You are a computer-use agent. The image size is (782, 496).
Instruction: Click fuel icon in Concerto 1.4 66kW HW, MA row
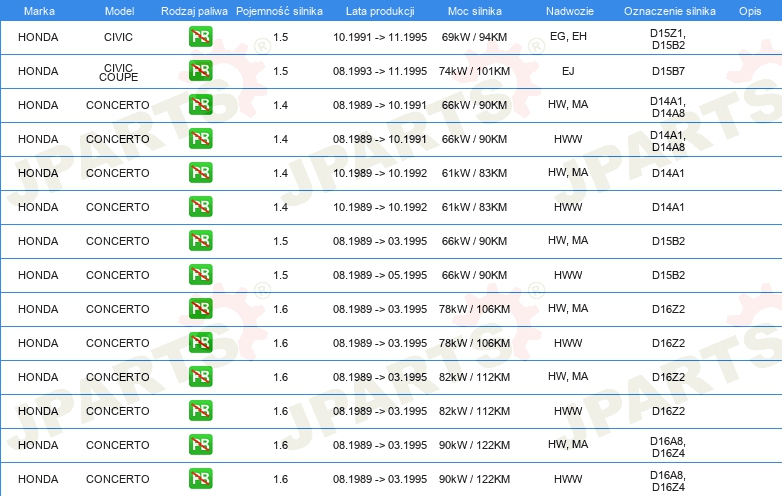pyautogui.click(x=200, y=105)
